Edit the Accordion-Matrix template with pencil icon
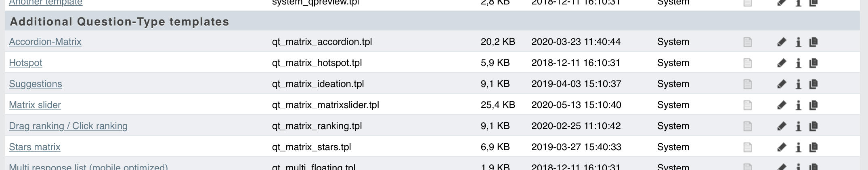This screenshot has width=868, height=170. click(x=782, y=42)
